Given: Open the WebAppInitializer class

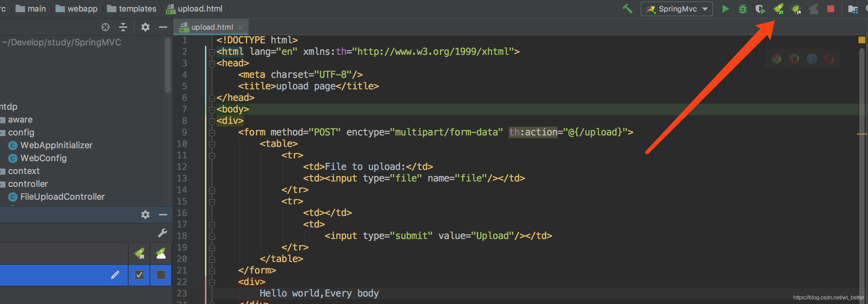Looking at the screenshot, I should point(56,145).
